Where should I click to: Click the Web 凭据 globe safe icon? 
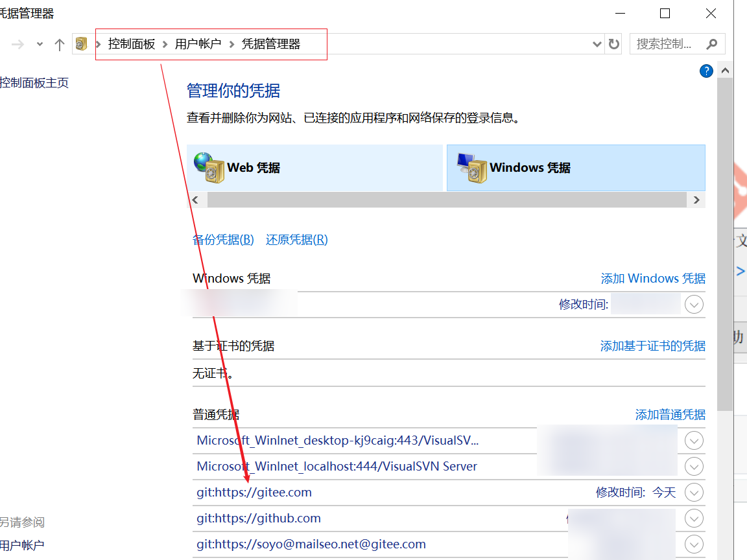209,168
